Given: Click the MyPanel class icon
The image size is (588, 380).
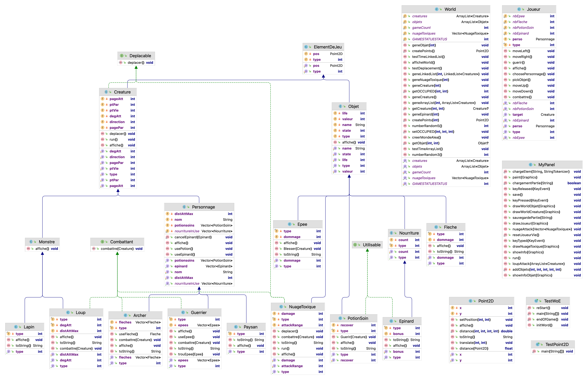Looking at the screenshot, I should click(530, 165).
